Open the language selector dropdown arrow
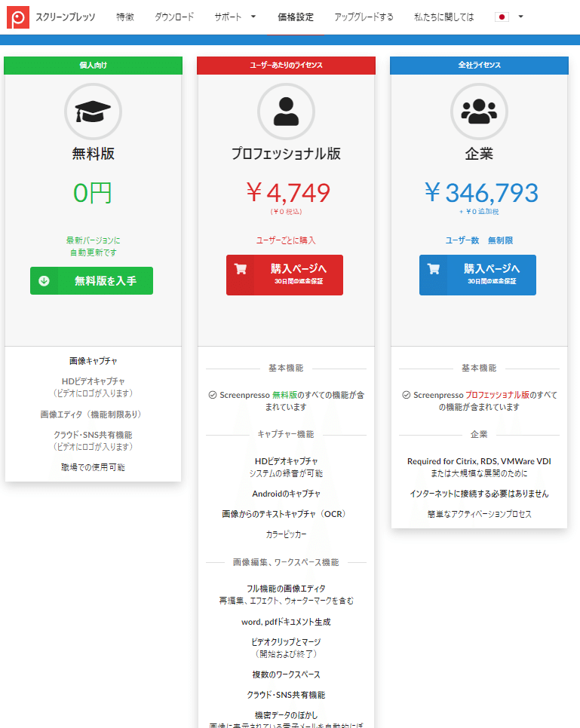580x728 pixels. (x=520, y=17)
